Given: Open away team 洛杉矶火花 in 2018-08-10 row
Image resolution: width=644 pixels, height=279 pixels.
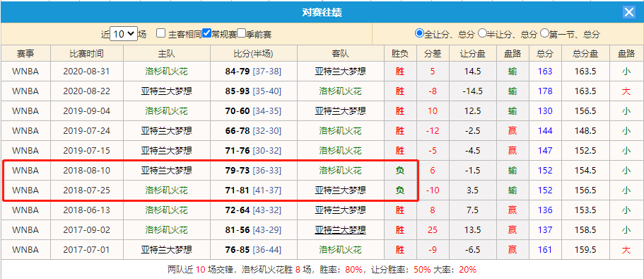Looking at the screenshot, I should [x=341, y=171].
